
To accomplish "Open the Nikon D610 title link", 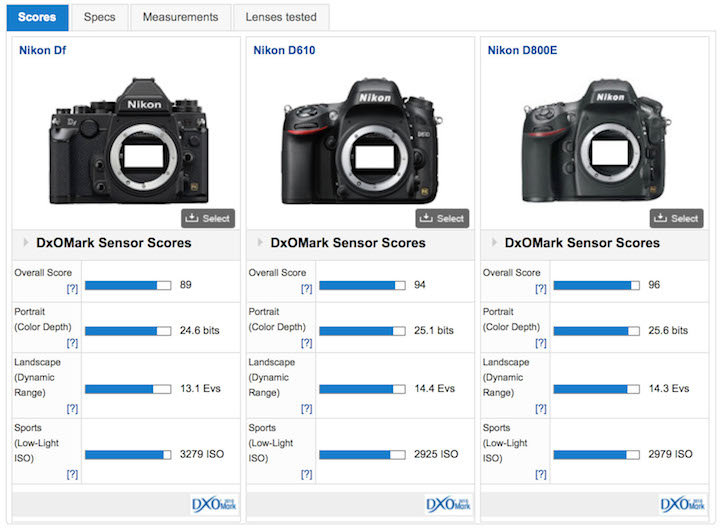I will [x=284, y=50].
